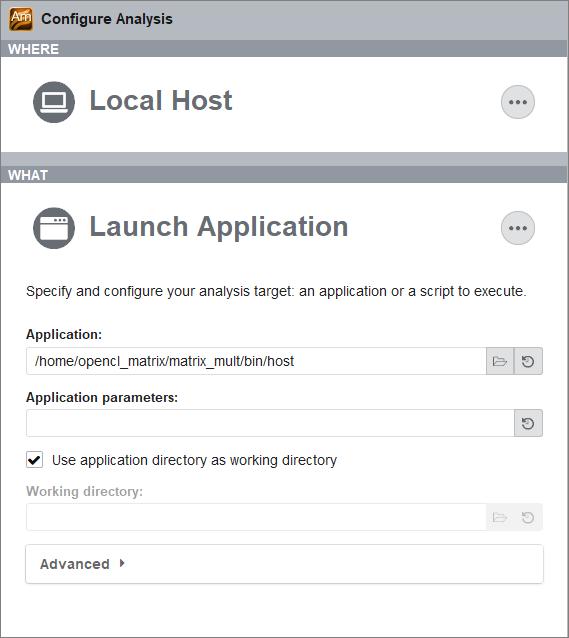Click the disabled Working directory browse folder icon
This screenshot has height=638, width=569.
[x=500, y=517]
